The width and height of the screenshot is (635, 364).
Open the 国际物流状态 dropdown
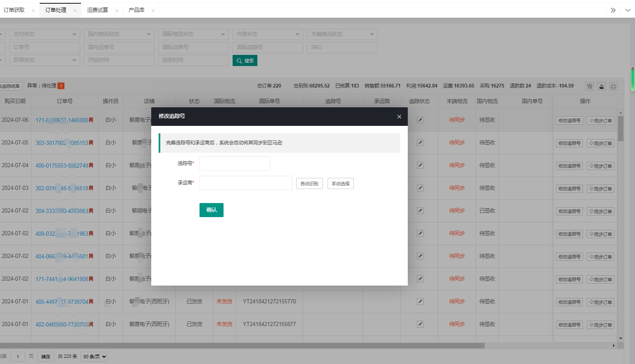click(193, 34)
